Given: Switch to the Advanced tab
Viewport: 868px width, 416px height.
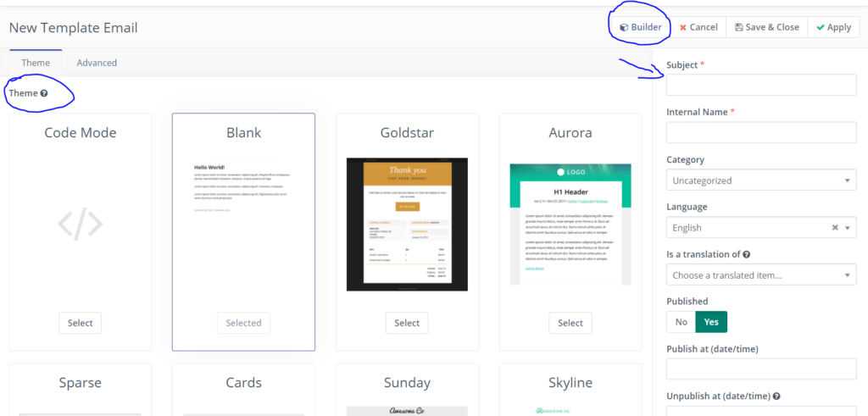Looking at the screenshot, I should pos(97,63).
